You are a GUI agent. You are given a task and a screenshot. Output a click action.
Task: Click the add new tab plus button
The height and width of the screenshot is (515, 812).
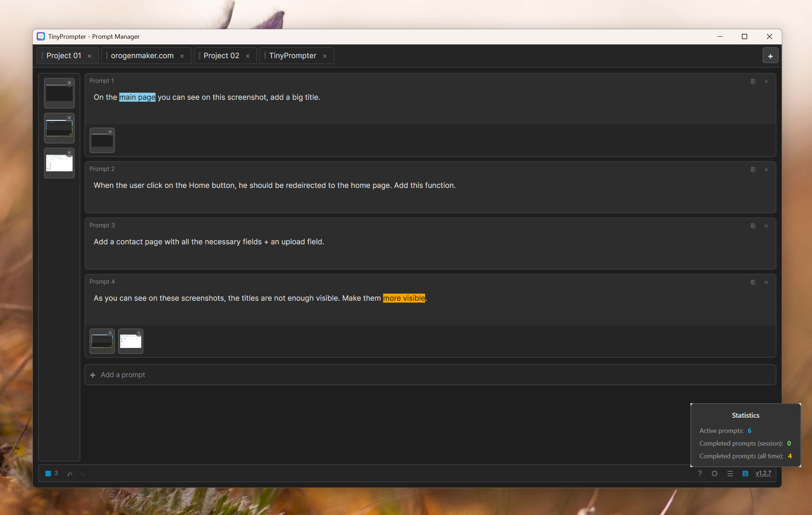[770, 56]
